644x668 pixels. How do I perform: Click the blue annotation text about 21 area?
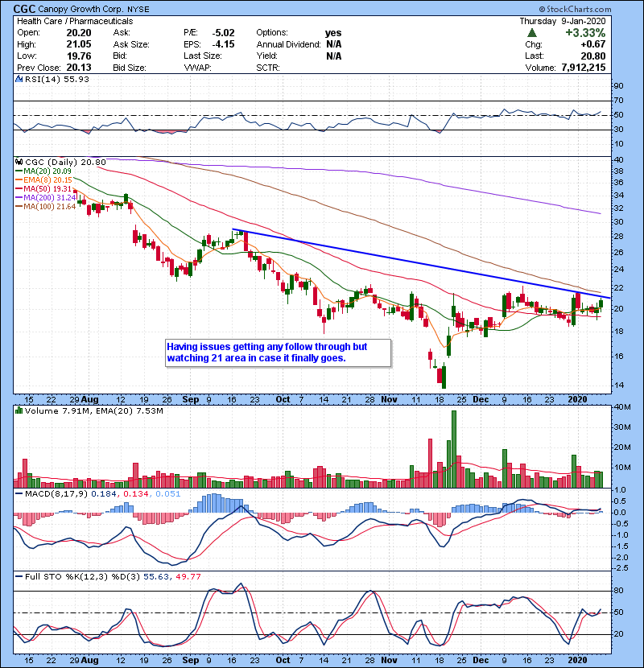click(x=277, y=353)
